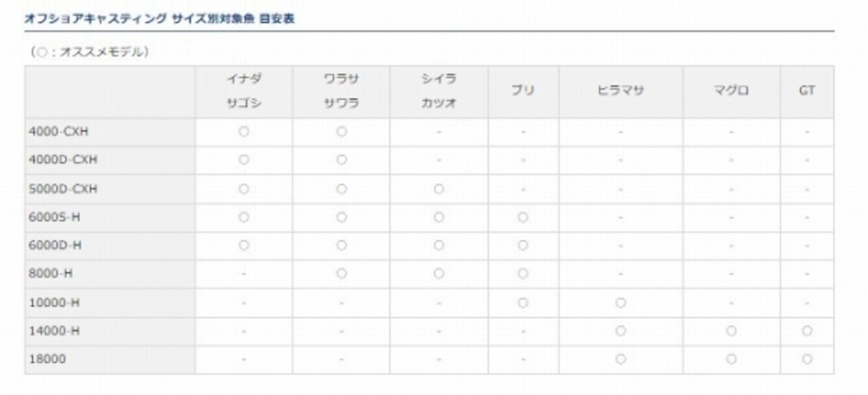Screen dimensions: 868x395
Task: Select the 6000S-H row label
Action: 54,217
